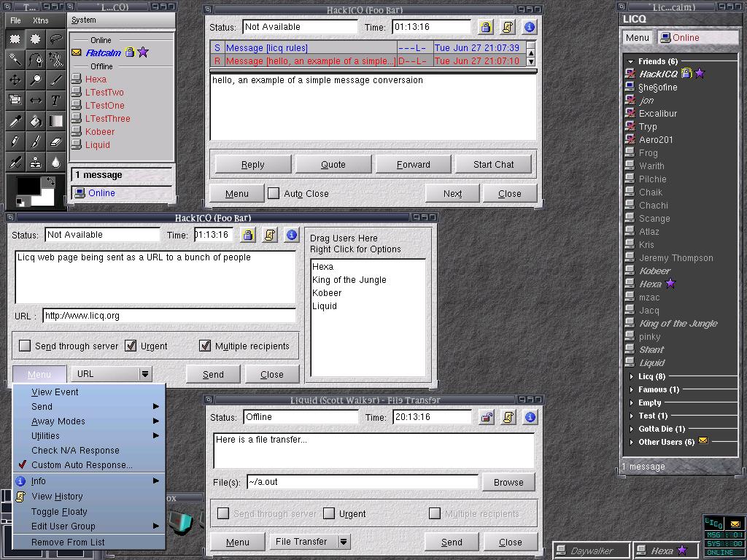Click the message list scrollbar down arrow
Image resolution: width=747 pixels, height=560 pixels.
[x=531, y=61]
